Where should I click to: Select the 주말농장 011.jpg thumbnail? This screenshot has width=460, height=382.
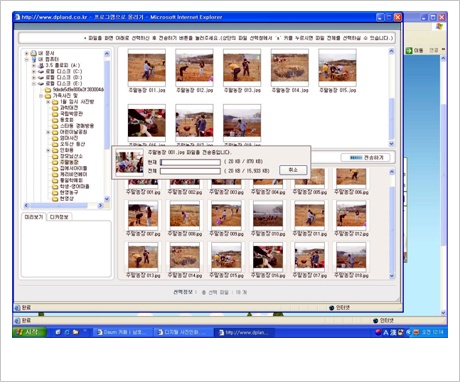click(147, 68)
